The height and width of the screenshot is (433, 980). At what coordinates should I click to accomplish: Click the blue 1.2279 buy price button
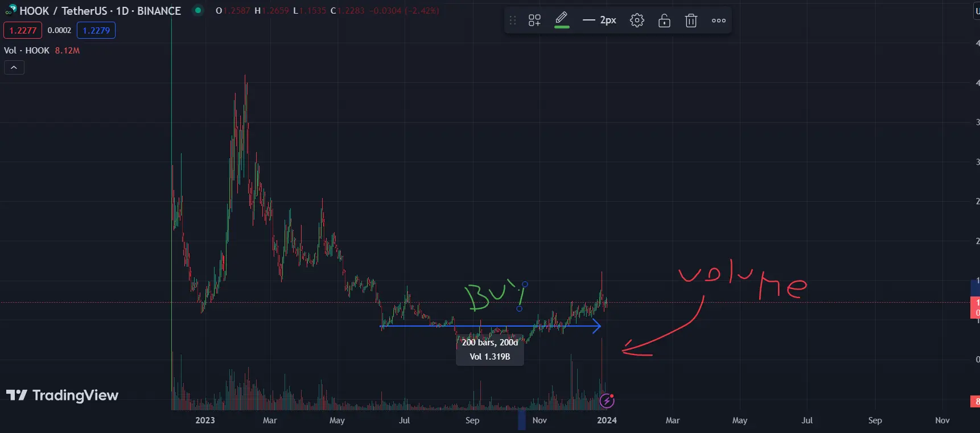[x=96, y=30]
